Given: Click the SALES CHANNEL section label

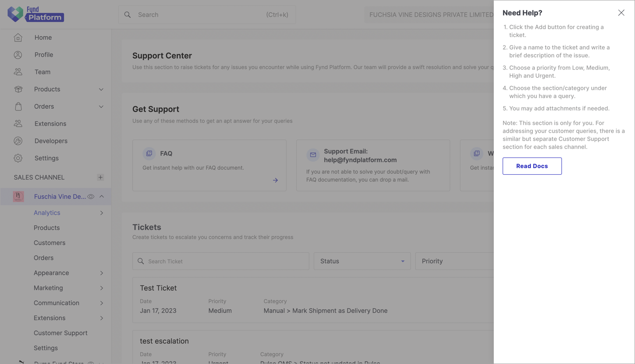Looking at the screenshot, I should [39, 177].
